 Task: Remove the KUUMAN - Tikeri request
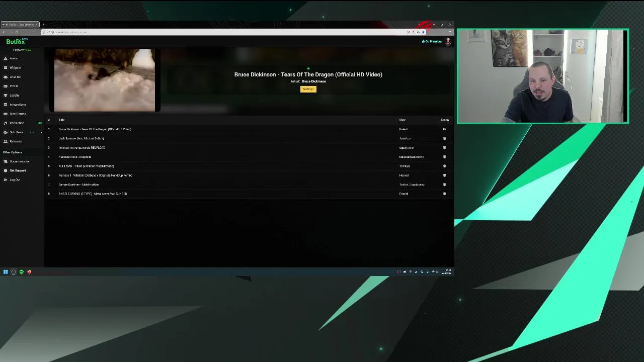pyautogui.click(x=444, y=166)
